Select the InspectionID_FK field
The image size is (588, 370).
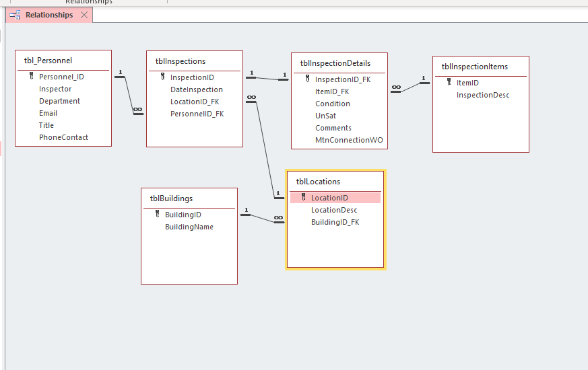(x=343, y=79)
